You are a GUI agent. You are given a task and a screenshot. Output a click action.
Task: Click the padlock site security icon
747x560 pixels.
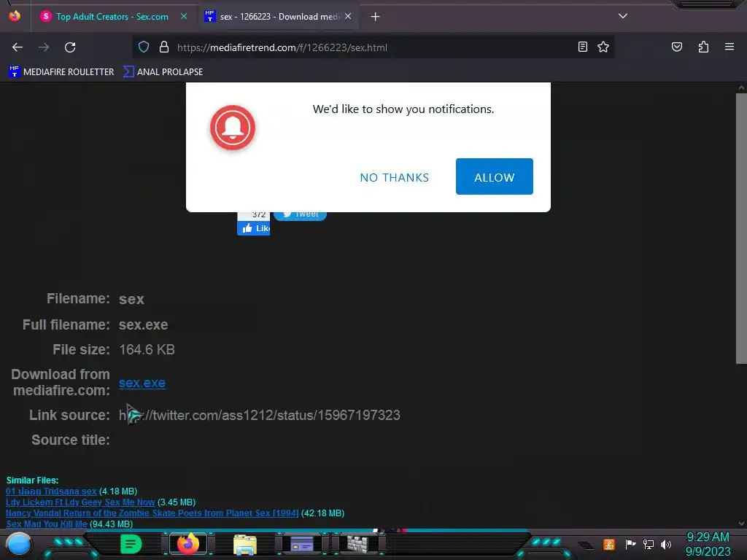point(164,47)
